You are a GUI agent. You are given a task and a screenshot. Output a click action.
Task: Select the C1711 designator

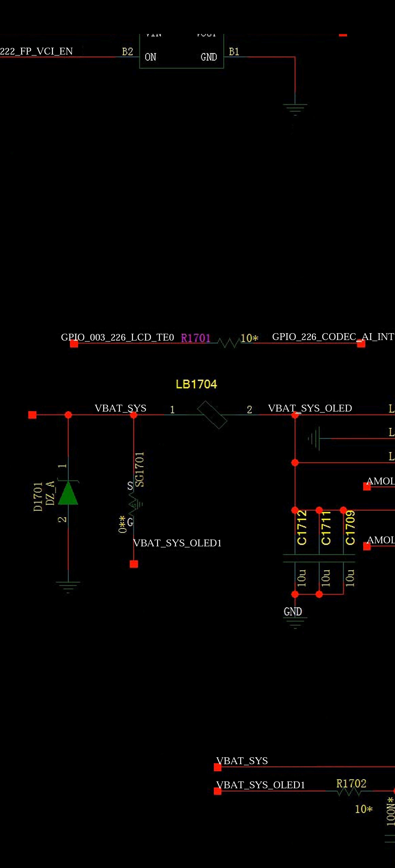tap(326, 528)
